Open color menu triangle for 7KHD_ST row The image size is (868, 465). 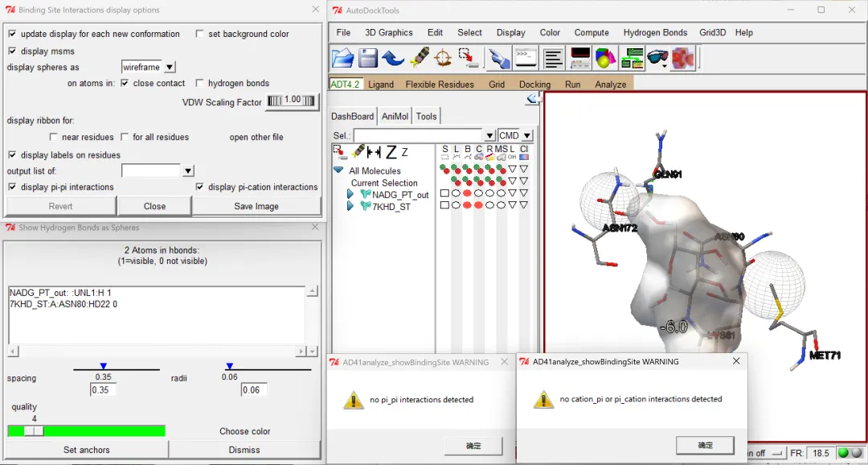[524, 205]
